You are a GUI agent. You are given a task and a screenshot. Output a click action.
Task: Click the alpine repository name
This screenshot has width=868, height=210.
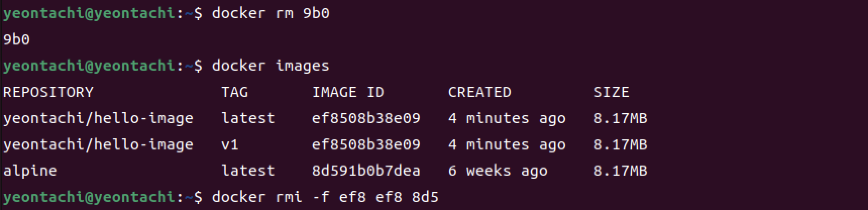coord(30,171)
